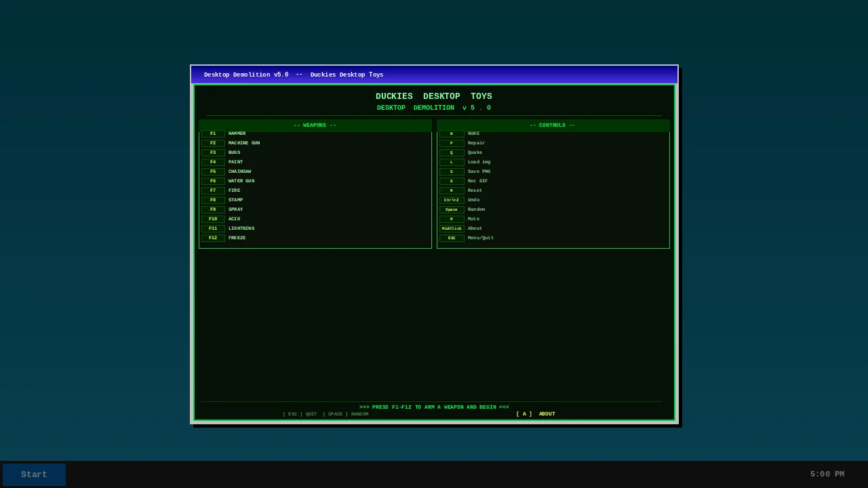Select the FREEZE weapon label
This screenshot has width=868, height=488.
click(x=237, y=238)
